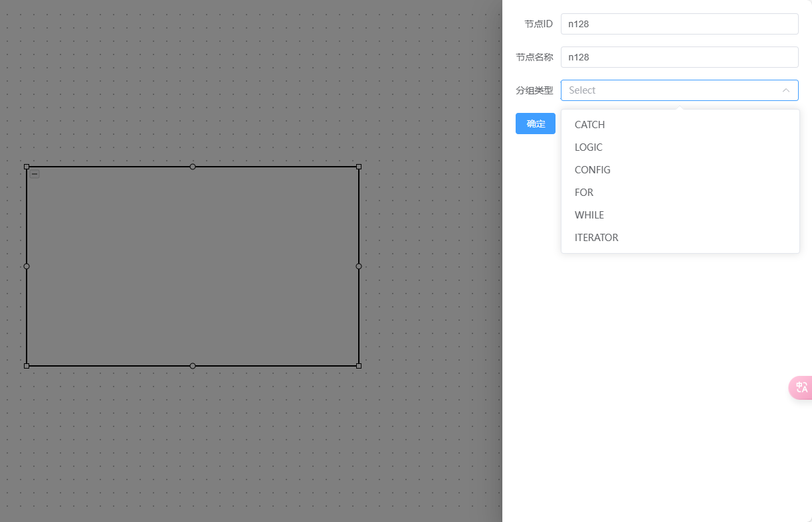Click the 分组类型 Select combo box

[680, 90]
